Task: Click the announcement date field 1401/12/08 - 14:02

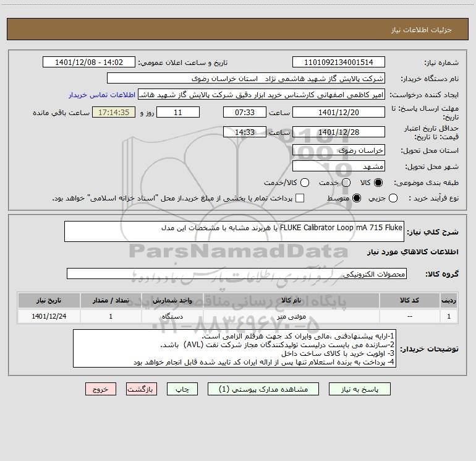Action: pyautogui.click(x=89, y=62)
